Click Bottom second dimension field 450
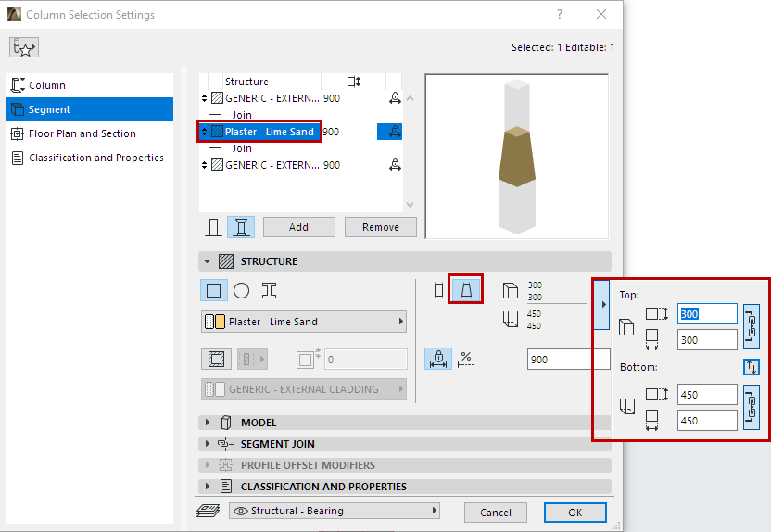The height and width of the screenshot is (532, 771). click(x=707, y=421)
